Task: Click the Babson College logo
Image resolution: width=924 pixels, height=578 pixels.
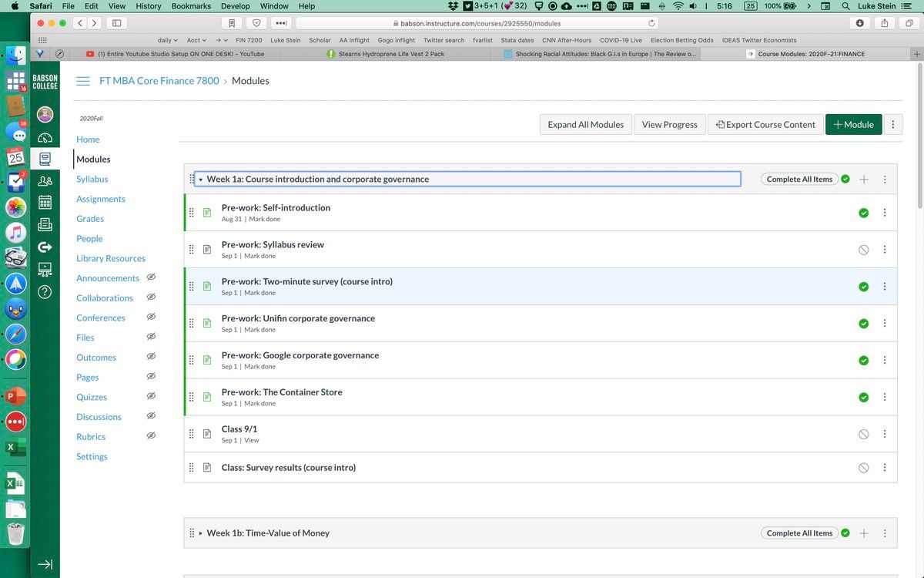Action: click(45, 82)
